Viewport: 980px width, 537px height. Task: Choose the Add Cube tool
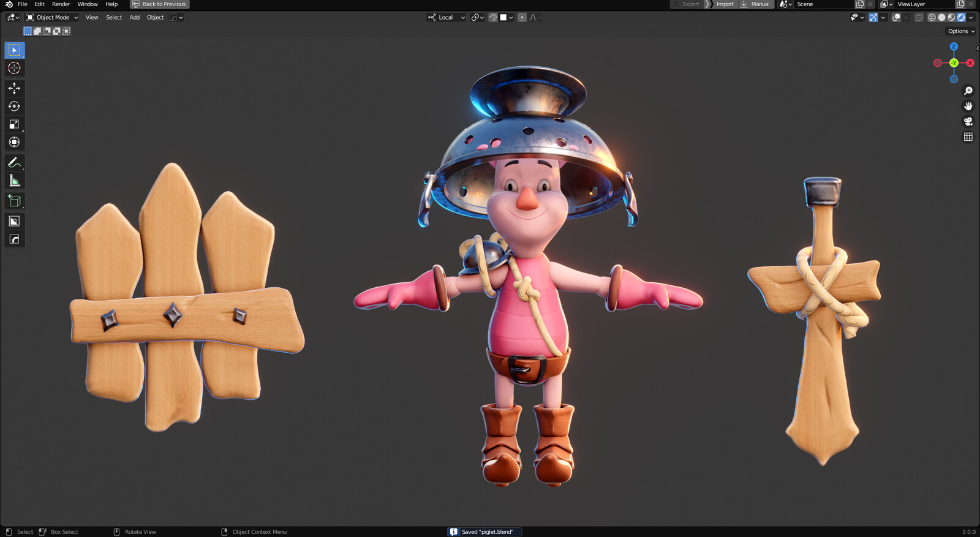14,201
